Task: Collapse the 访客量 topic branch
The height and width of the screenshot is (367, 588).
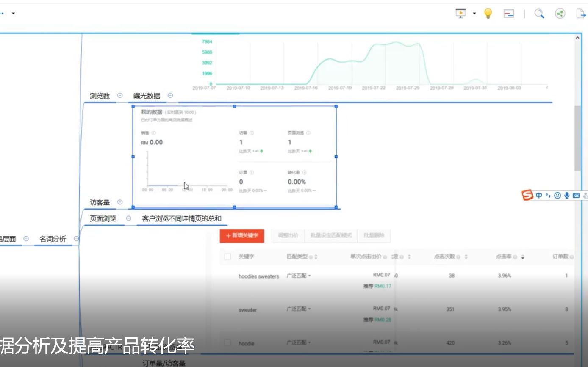Action: click(x=120, y=202)
